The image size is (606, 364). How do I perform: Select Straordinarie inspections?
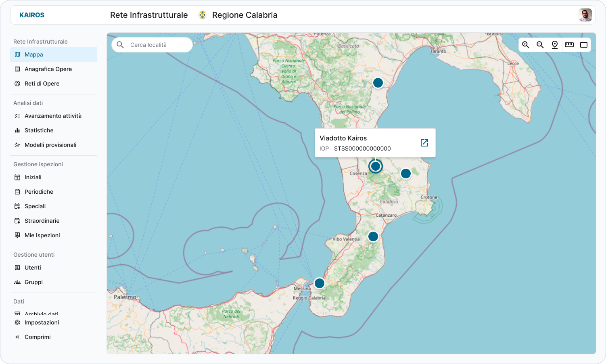coord(54,221)
